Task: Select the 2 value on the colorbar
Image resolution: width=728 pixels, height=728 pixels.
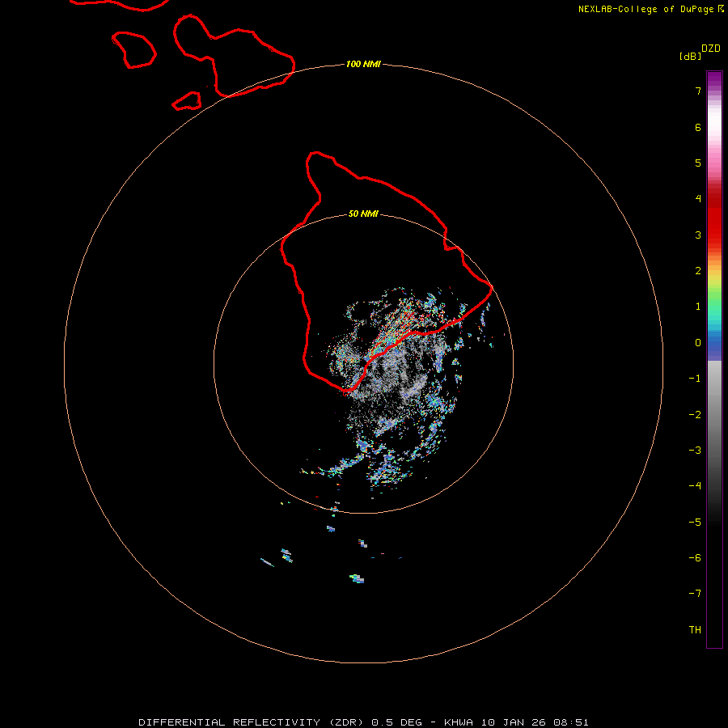Action: (x=698, y=271)
